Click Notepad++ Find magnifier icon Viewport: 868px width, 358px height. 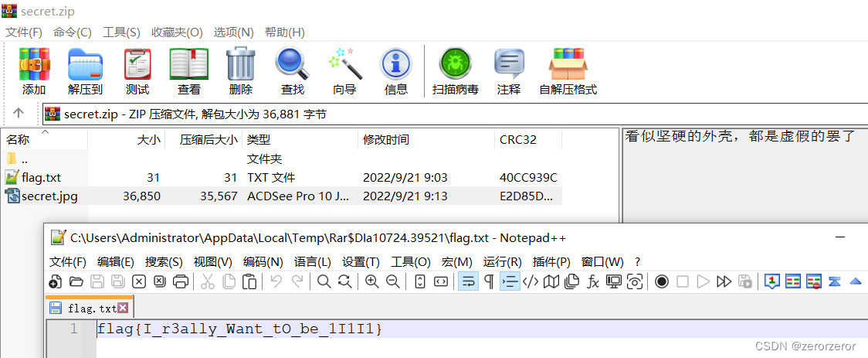[324, 281]
